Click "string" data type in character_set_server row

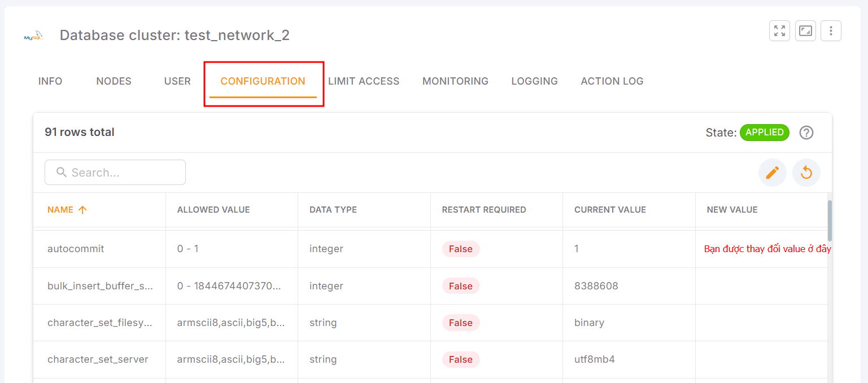click(x=323, y=359)
